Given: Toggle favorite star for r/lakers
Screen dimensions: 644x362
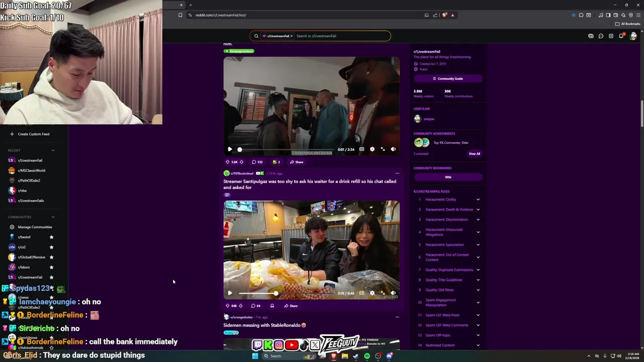Looking at the screenshot, I should point(51,267).
